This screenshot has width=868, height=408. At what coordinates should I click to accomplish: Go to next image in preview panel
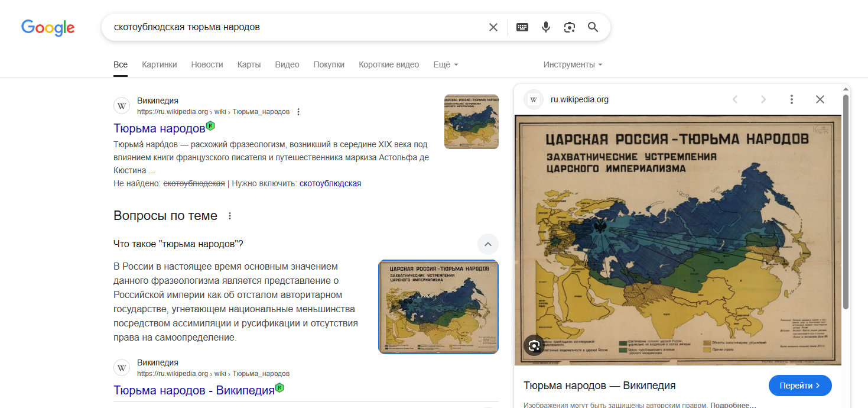coord(763,99)
